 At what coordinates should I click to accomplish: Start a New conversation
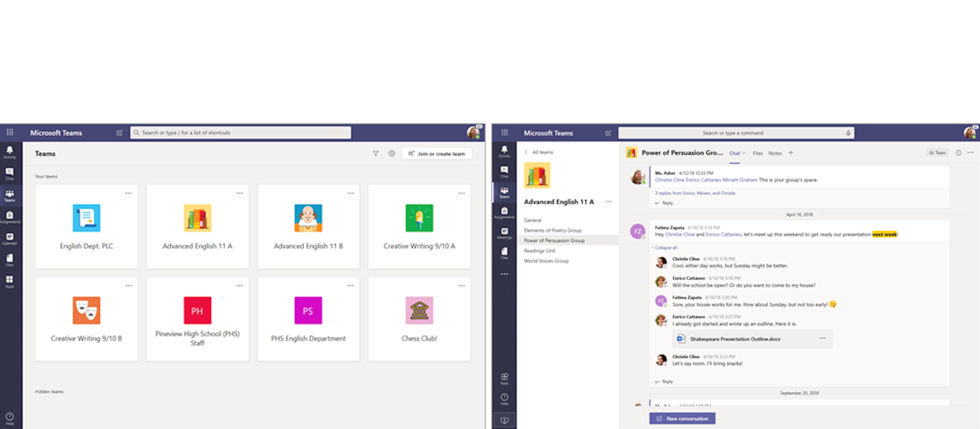point(682,419)
